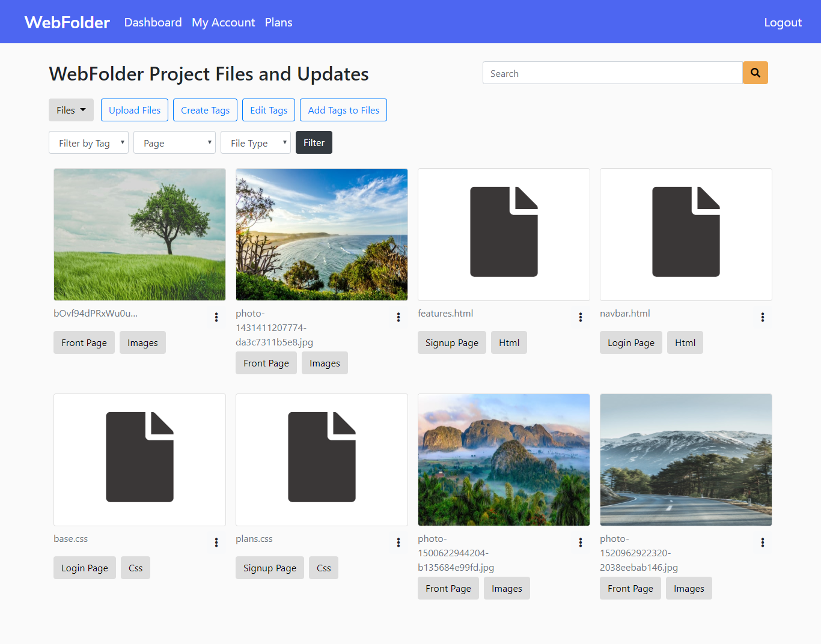Open the three-dot menu for plans.css

point(398,542)
